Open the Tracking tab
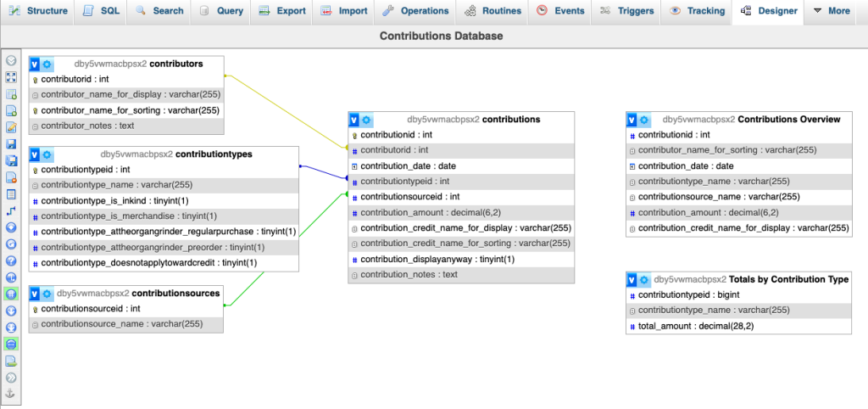Image resolution: width=868 pixels, height=409 pixels. pos(697,11)
